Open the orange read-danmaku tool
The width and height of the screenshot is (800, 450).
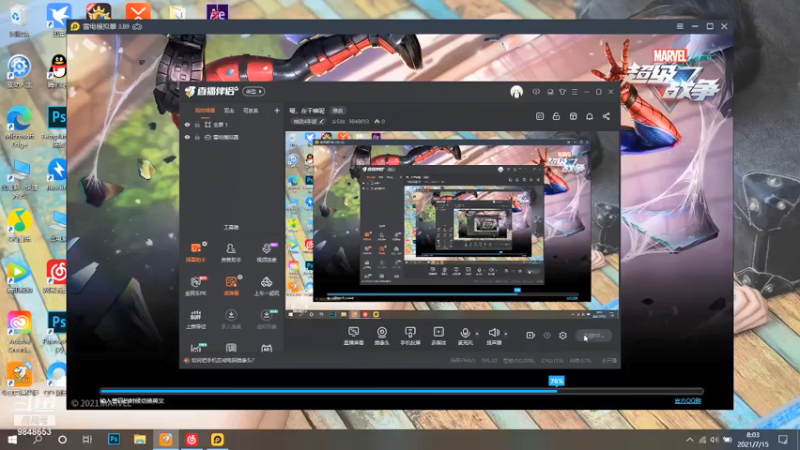[x=231, y=286]
